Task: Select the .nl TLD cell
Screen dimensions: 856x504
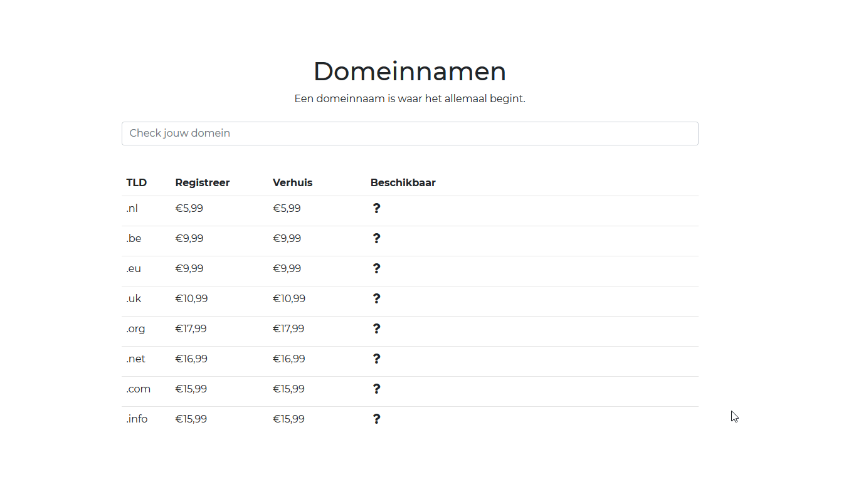Action: [132, 208]
